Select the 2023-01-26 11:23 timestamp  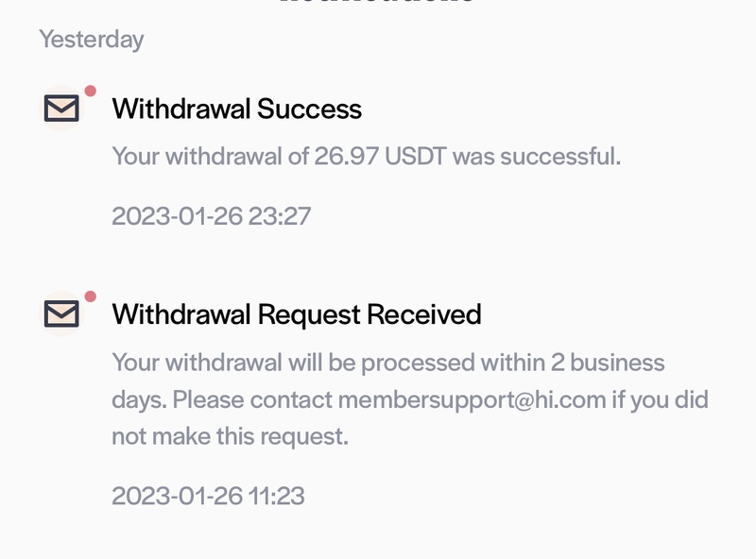(x=208, y=496)
